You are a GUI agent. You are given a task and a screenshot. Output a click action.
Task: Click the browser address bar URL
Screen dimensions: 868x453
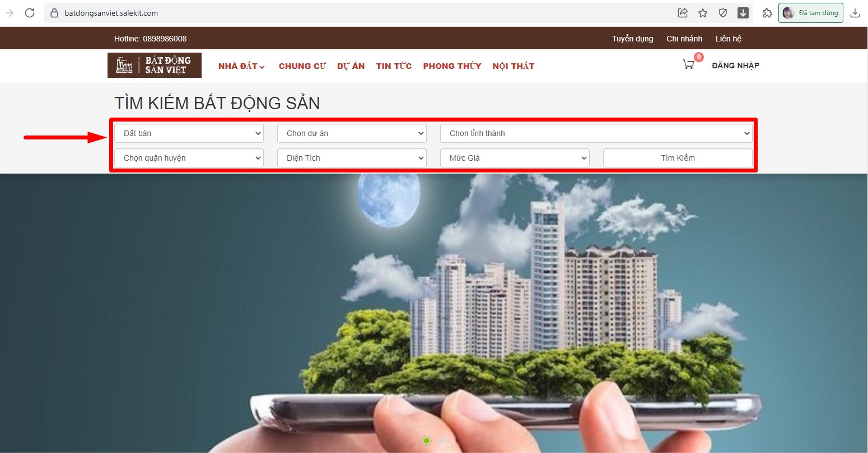[111, 13]
